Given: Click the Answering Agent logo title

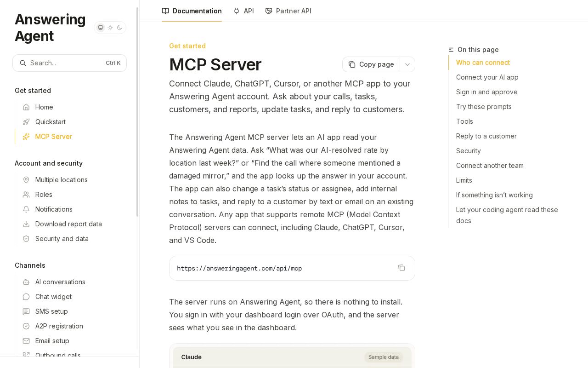Looking at the screenshot, I should click(50, 28).
